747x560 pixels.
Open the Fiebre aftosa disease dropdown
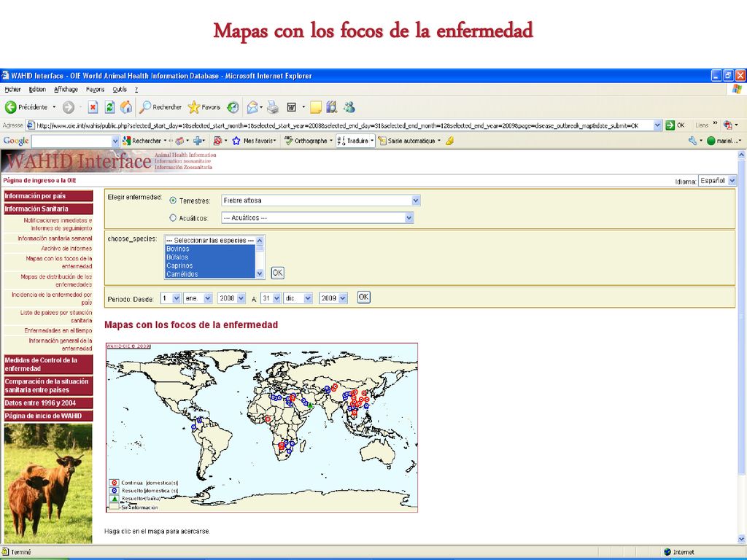(x=321, y=201)
